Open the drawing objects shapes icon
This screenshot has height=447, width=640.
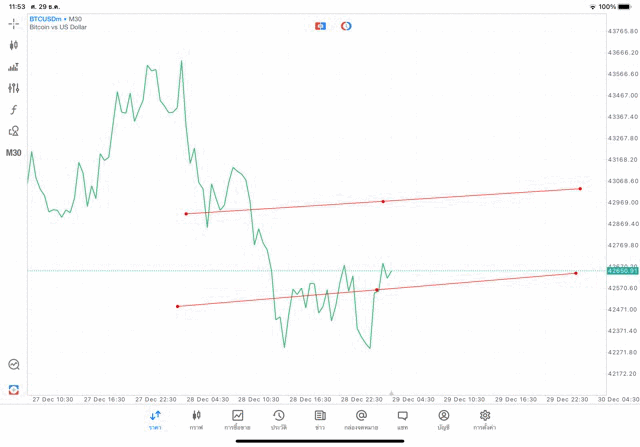click(x=14, y=131)
